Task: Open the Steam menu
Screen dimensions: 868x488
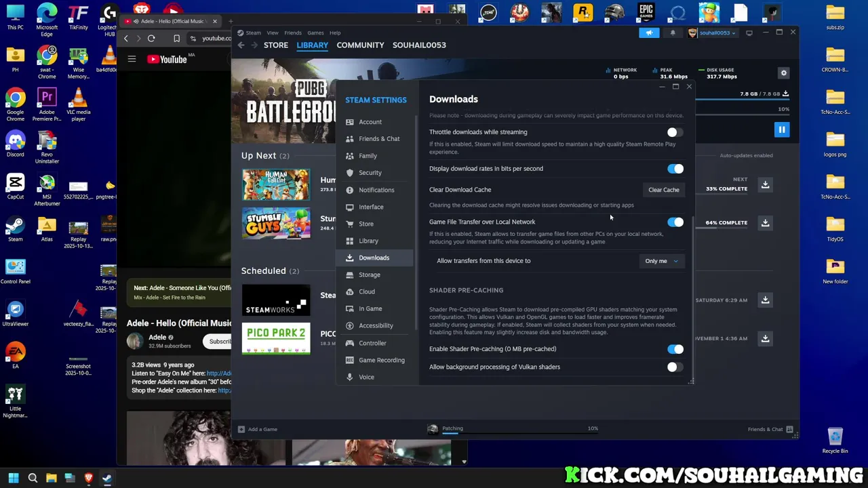Action: (253, 33)
